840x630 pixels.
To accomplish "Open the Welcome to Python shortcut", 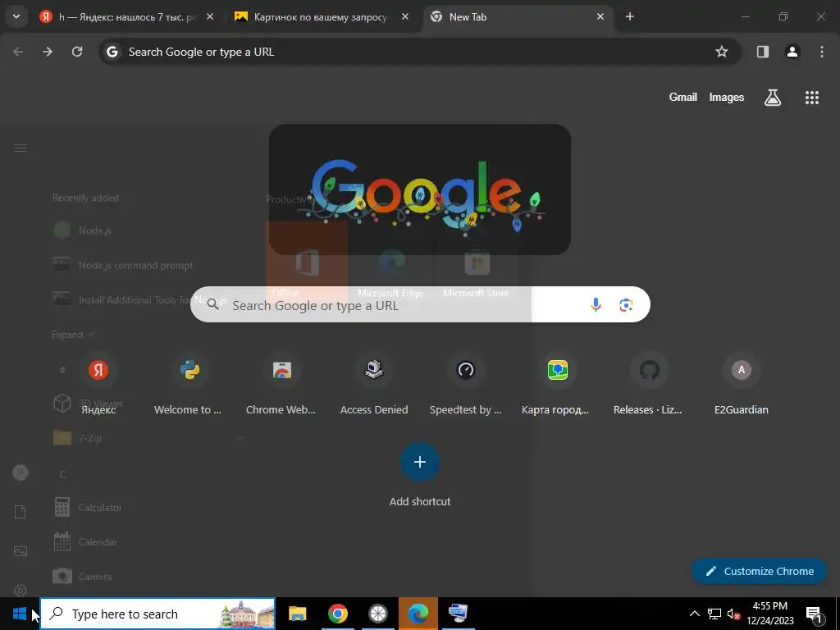I will 188,383.
